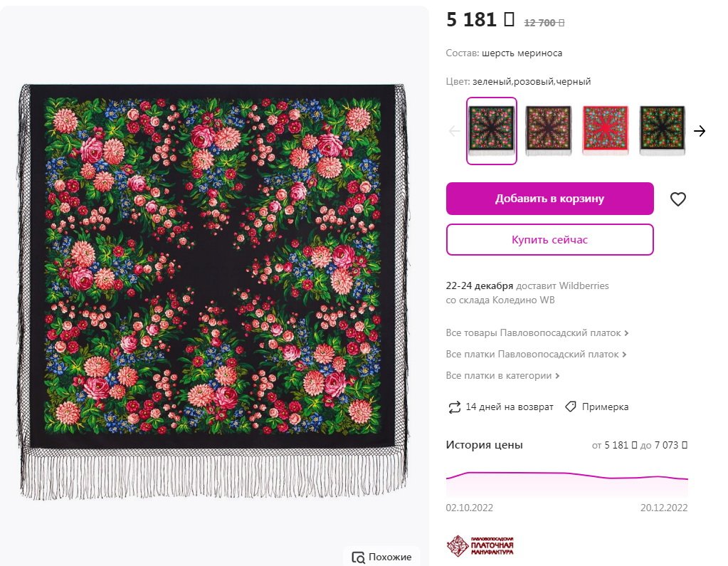728x566 pixels.
Task: Pick the fourth shawl color thumbnail
Action: (x=662, y=130)
